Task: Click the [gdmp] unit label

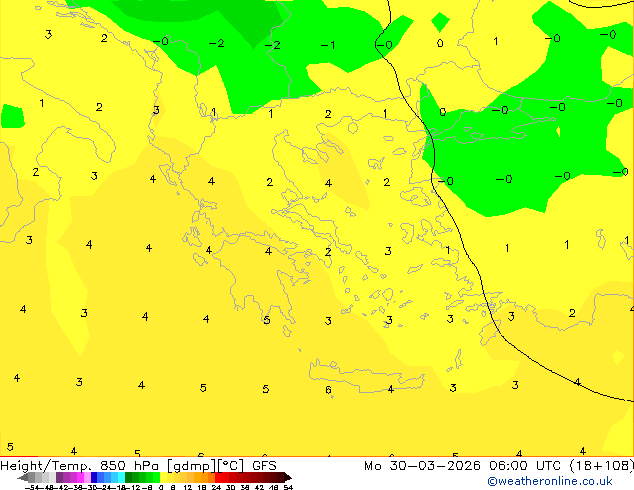Action: pos(191,466)
